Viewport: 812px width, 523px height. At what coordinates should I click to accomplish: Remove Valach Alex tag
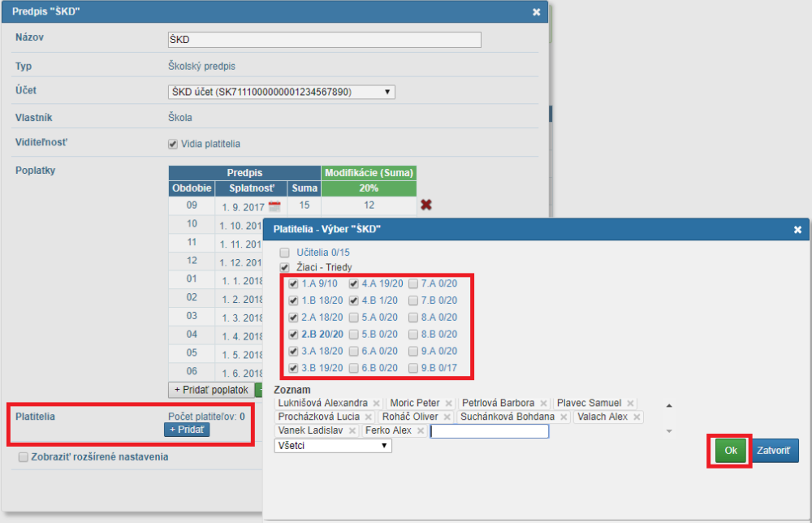click(637, 417)
